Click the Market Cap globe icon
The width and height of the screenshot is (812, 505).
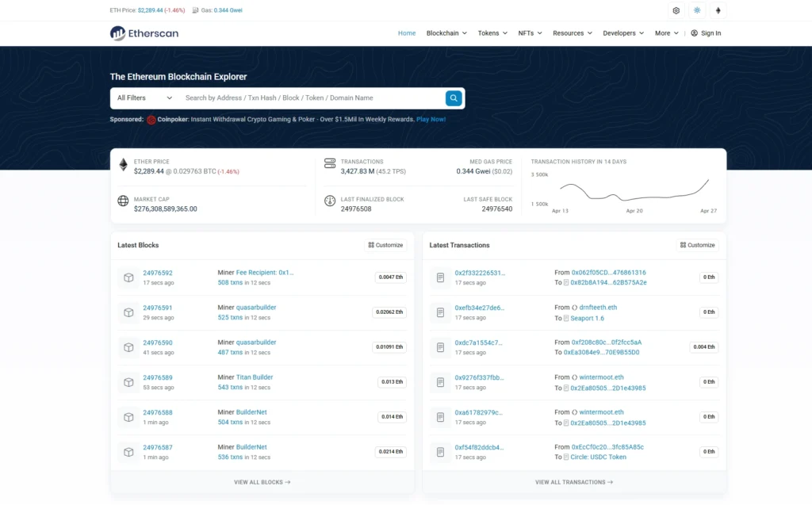123,201
